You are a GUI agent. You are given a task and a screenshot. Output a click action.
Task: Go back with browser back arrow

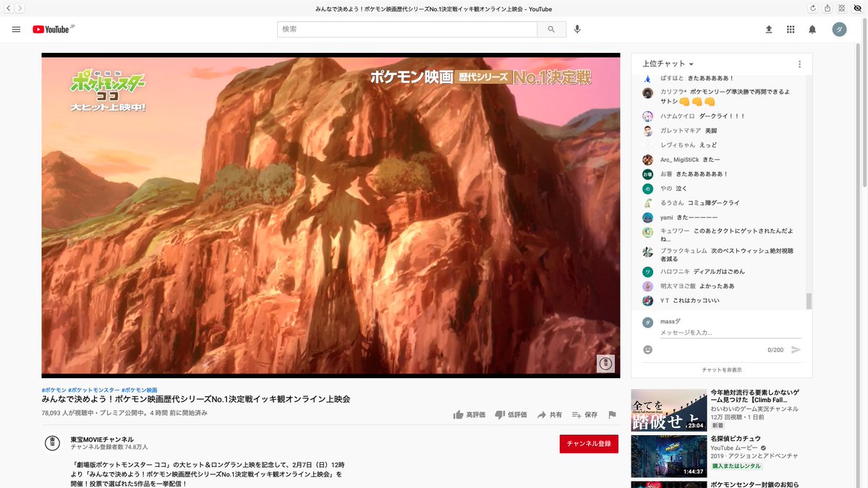[x=8, y=8]
